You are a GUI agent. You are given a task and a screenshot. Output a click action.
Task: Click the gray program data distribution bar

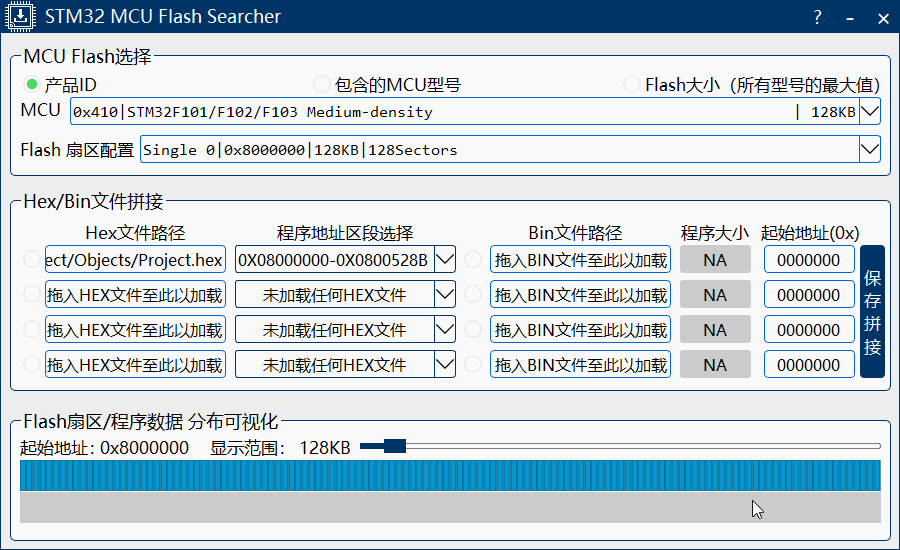450,508
